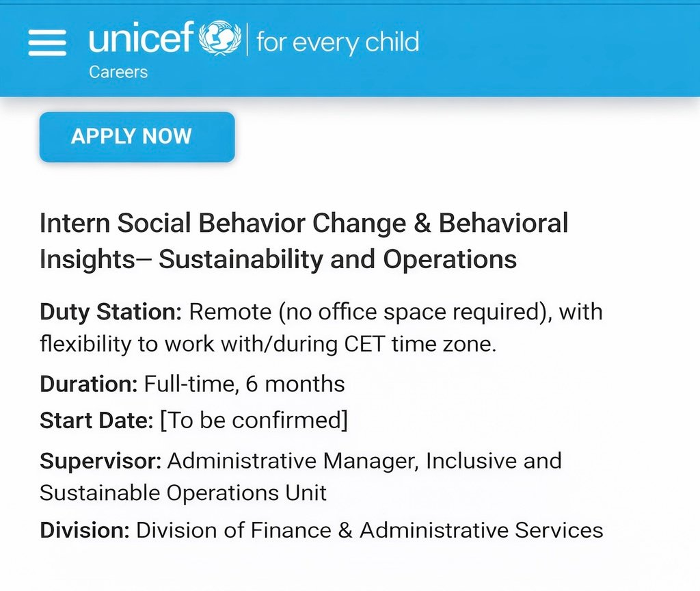This screenshot has width=700, height=591.
Task: Click the "Full-time, 6 months" text
Action: [244, 384]
